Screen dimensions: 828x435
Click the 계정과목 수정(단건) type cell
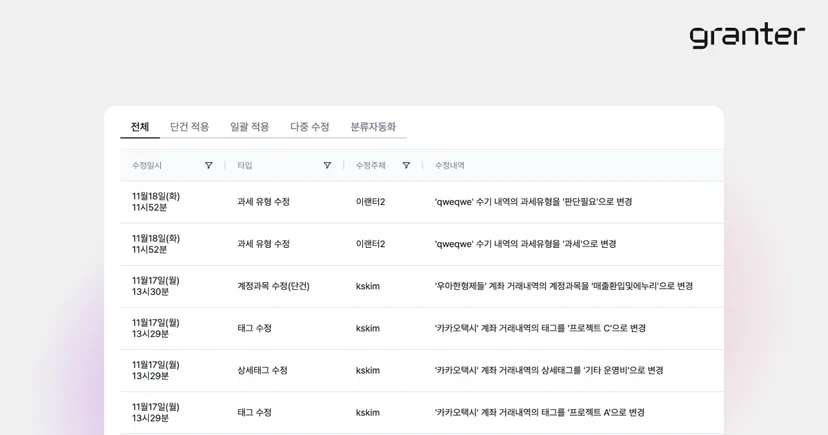click(x=274, y=286)
